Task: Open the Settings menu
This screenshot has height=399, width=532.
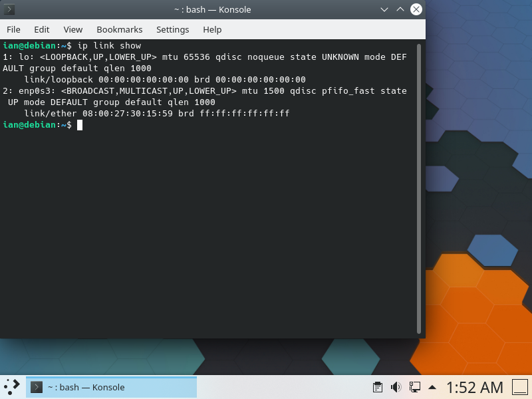Action: pos(172,30)
